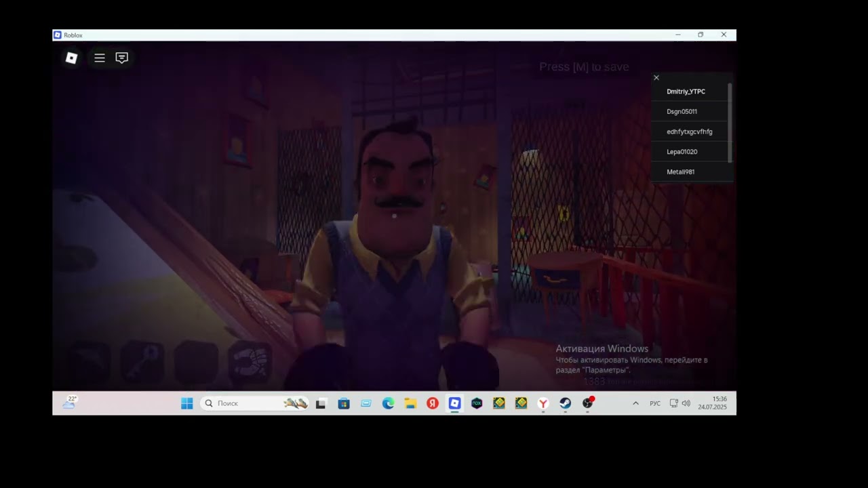This screenshot has width=868, height=488.
Task: Show hidden system tray icons
Action: click(x=635, y=403)
